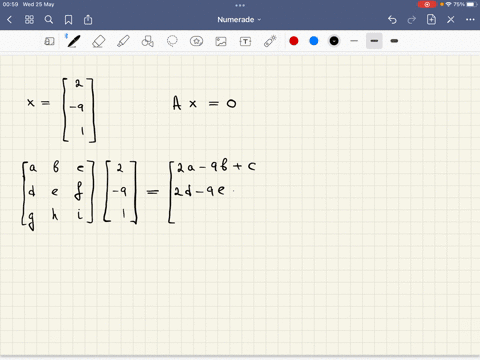Go back with the left chevron
The width and height of the screenshot is (480, 360).
(x=9, y=20)
